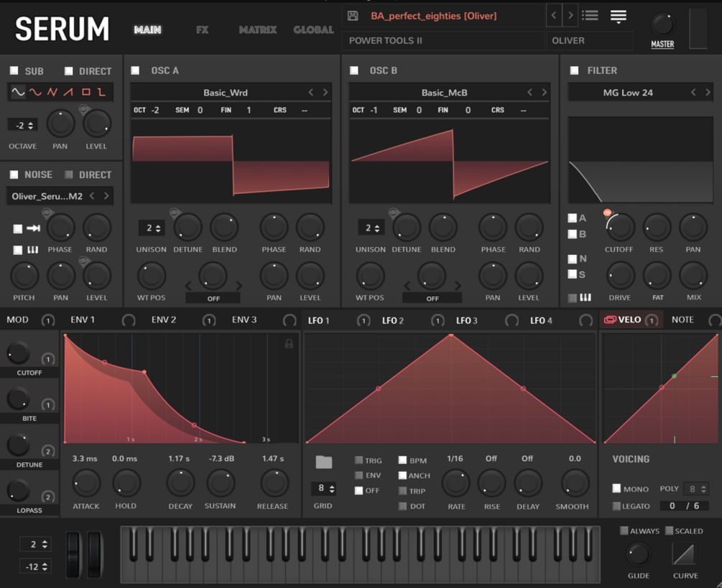
Task: Toggle filter routing N checkbox
Action: point(573,258)
